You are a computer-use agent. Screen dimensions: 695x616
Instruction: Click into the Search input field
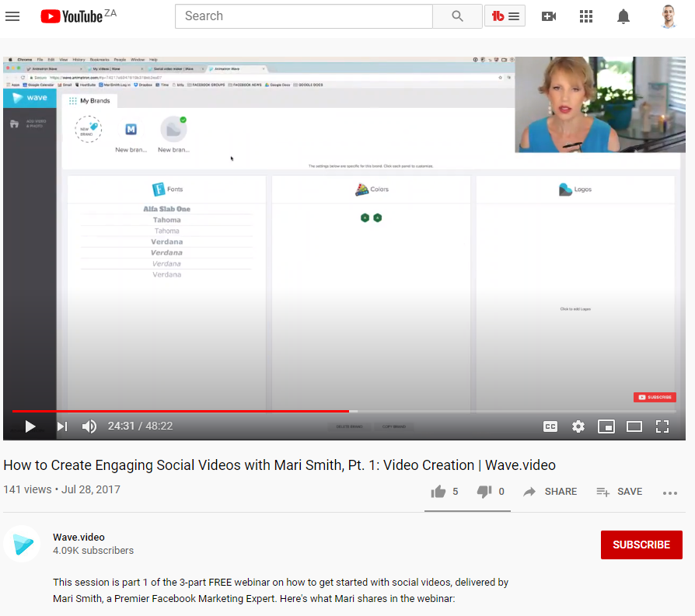(x=304, y=16)
